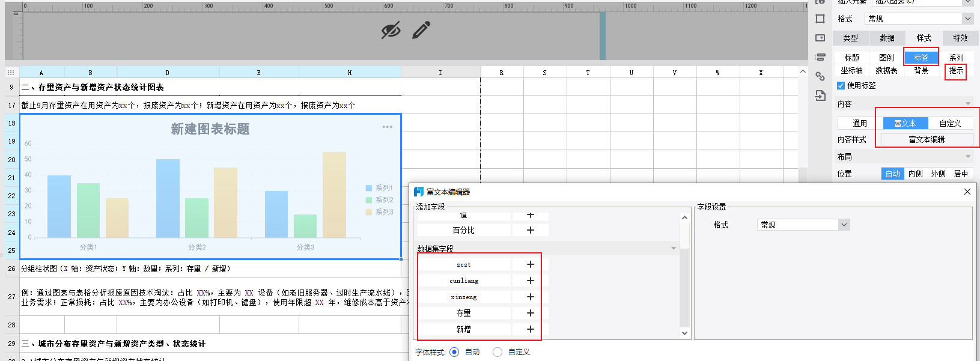Open the chart's three-dot more options
The height and width of the screenshot is (361, 980).
pyautogui.click(x=388, y=127)
